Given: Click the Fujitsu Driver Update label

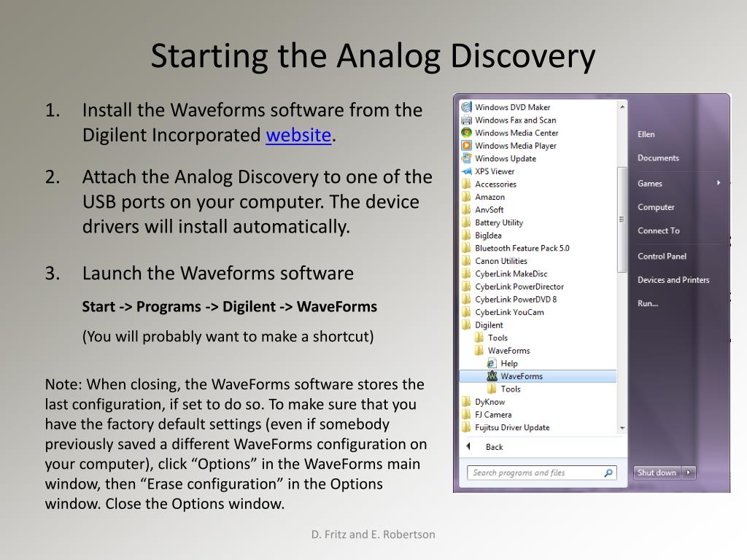Looking at the screenshot, I should [512, 427].
